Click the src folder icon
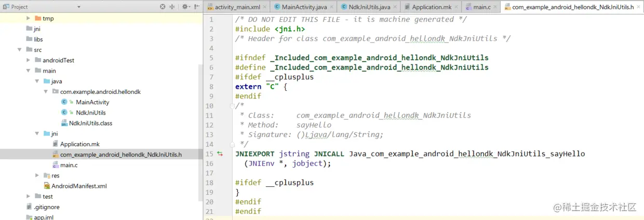 click(30, 50)
